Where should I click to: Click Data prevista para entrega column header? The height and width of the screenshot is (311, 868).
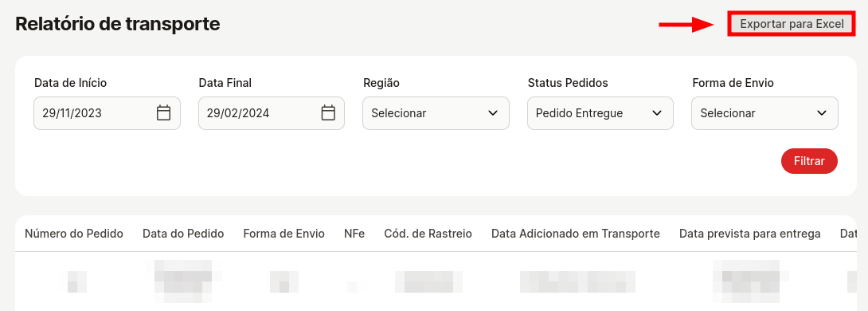point(750,234)
